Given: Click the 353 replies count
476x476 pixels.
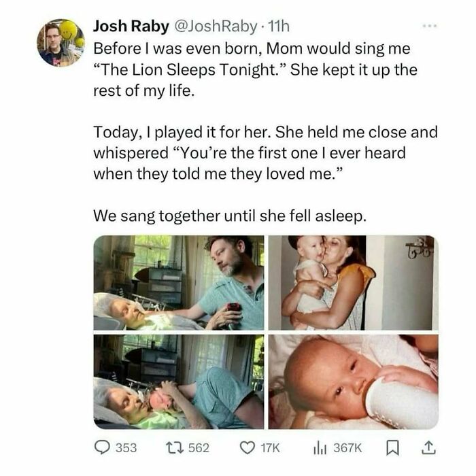Looking at the screenshot, I should tap(126, 447).
